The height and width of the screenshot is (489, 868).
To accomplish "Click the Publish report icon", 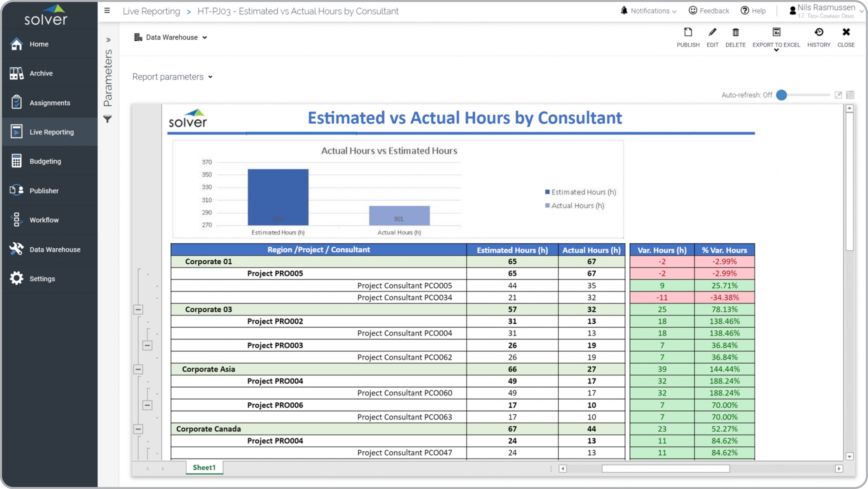I will pos(688,33).
